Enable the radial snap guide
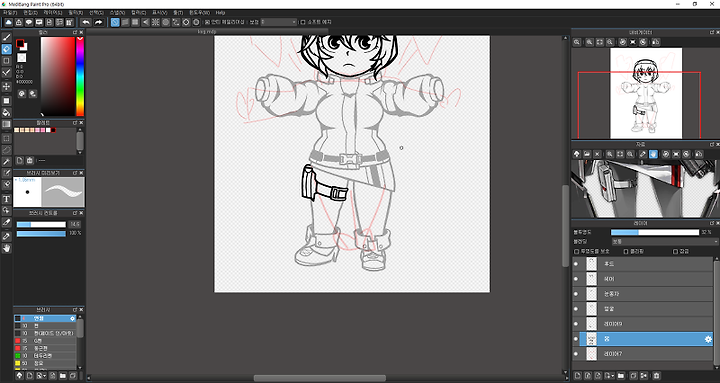720x383 pixels. tap(156, 22)
